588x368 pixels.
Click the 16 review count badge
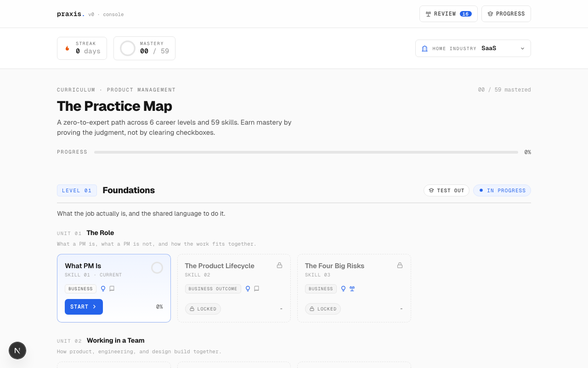(x=466, y=14)
